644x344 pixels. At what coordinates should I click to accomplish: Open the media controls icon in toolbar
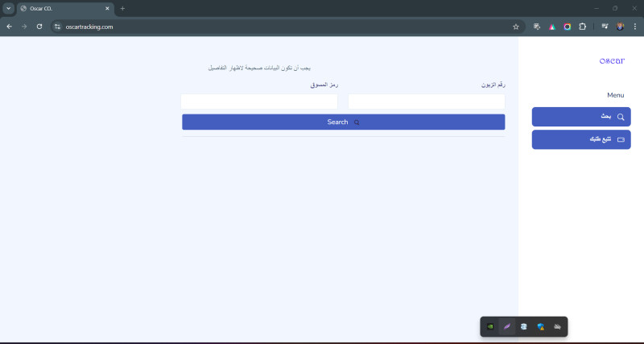(604, 27)
